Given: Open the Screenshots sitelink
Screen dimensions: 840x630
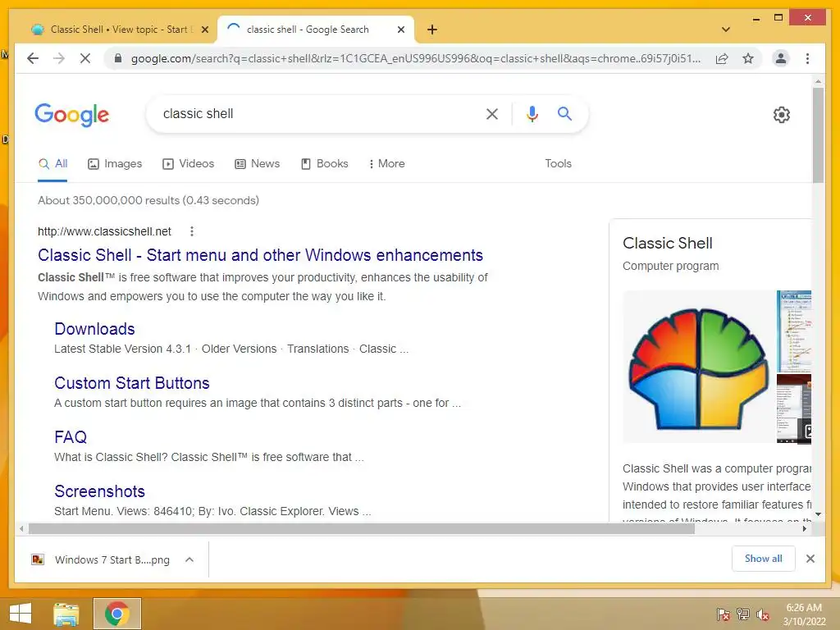Looking at the screenshot, I should 99,491.
